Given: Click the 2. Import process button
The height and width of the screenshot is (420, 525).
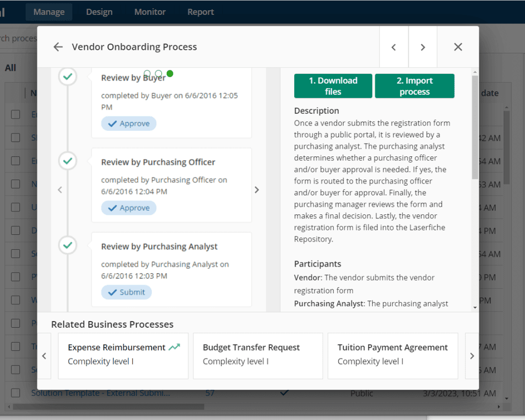Looking at the screenshot, I should [x=414, y=86].
